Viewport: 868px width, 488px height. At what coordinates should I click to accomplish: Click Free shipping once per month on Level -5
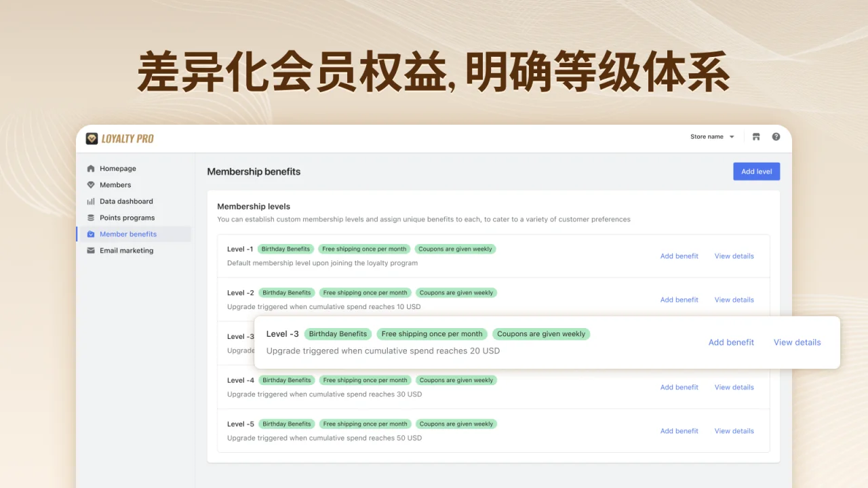(366, 424)
